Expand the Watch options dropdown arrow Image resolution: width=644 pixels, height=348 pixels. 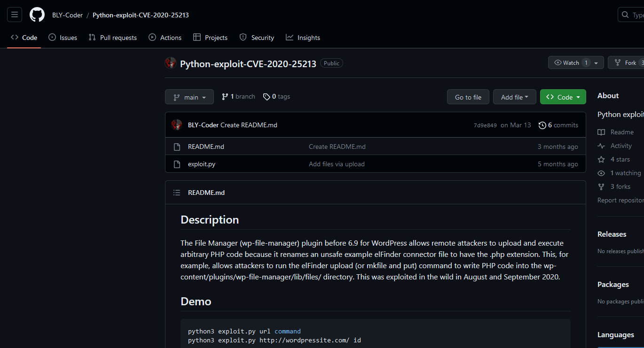597,63
